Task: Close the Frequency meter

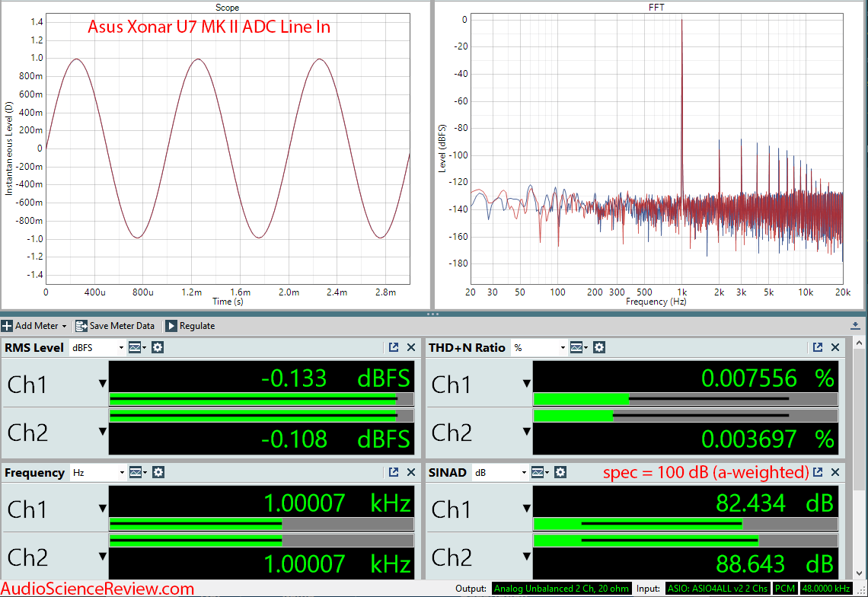Action: (x=411, y=472)
